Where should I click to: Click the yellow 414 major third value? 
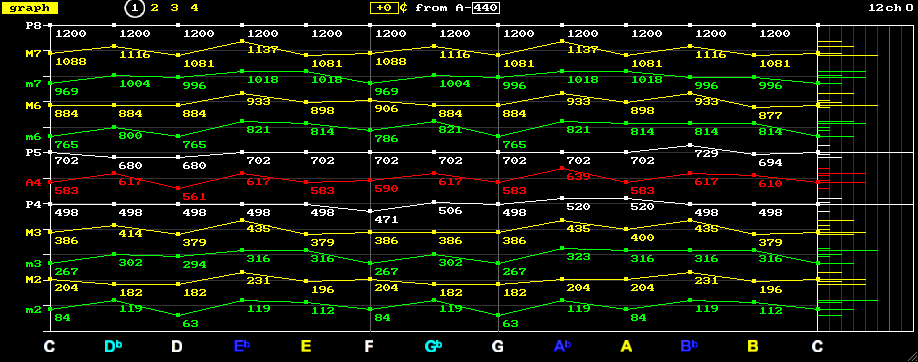[x=130, y=233]
